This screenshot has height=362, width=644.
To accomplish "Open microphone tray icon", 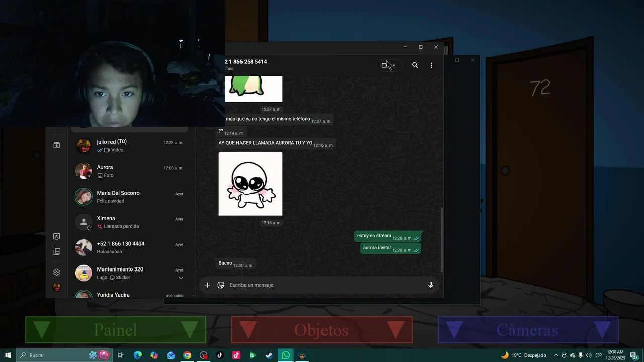I will pyautogui.click(x=581, y=355).
